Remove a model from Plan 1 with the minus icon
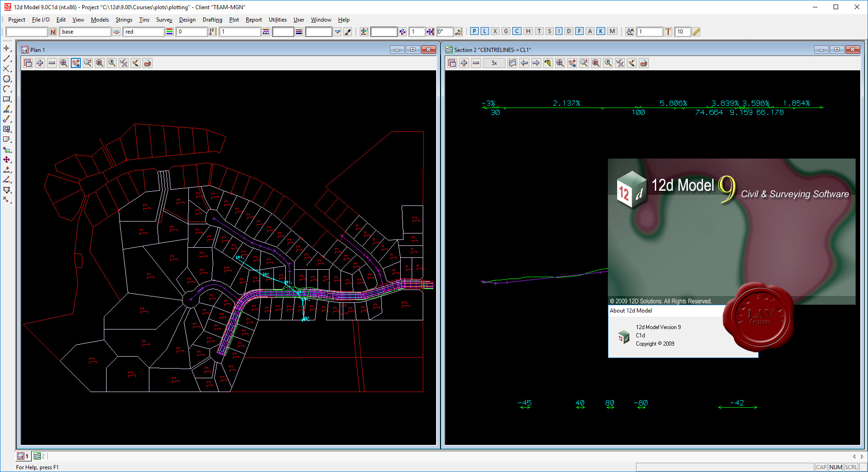868x472 pixels. click(52, 63)
